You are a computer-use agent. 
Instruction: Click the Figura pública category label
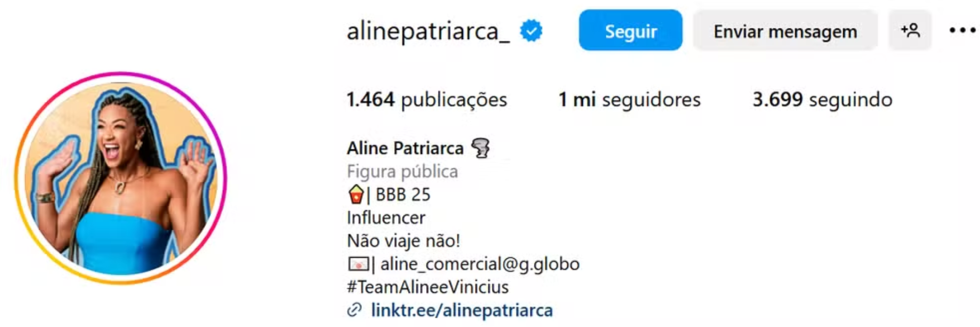point(402,171)
